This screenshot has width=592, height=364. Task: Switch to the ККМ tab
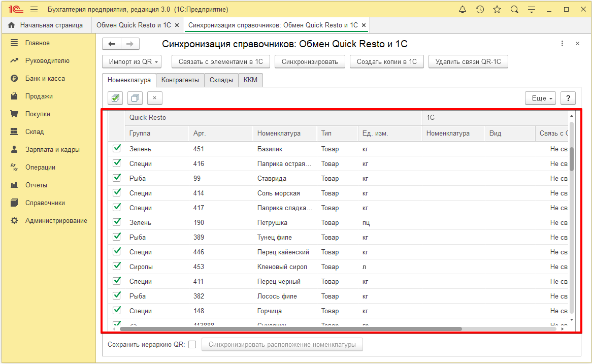pos(250,80)
